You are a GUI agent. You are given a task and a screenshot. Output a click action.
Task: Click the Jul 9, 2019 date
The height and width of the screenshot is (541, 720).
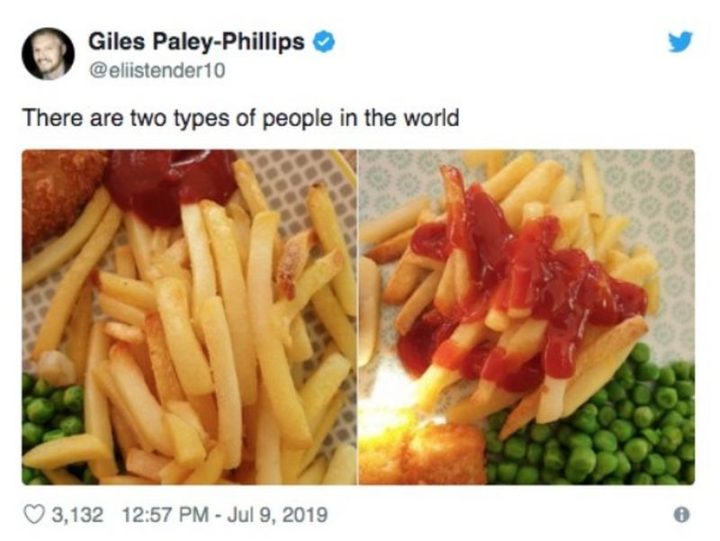pos(277,515)
